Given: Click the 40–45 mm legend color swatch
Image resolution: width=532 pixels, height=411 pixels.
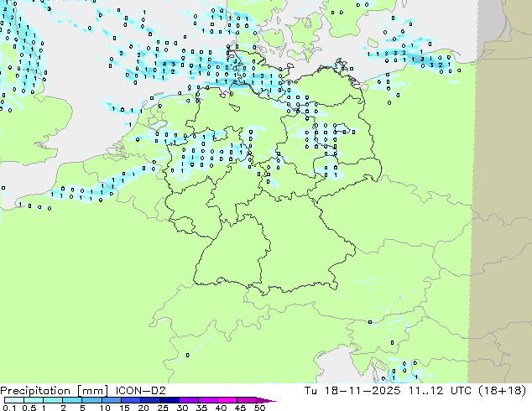Looking at the screenshot, I should tap(227, 400).
